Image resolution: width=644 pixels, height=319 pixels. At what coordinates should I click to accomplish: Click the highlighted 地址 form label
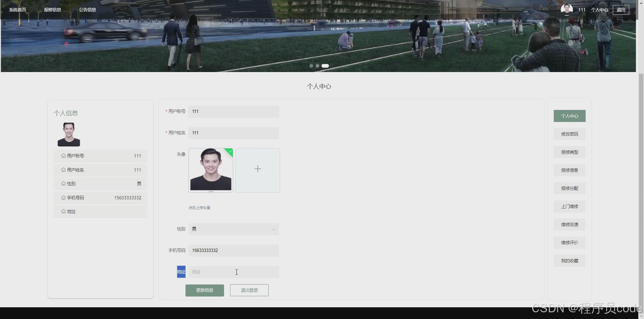(x=181, y=272)
